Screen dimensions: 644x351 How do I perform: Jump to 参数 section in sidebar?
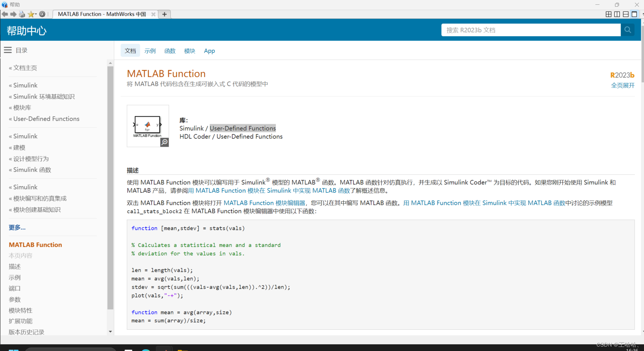15,299
